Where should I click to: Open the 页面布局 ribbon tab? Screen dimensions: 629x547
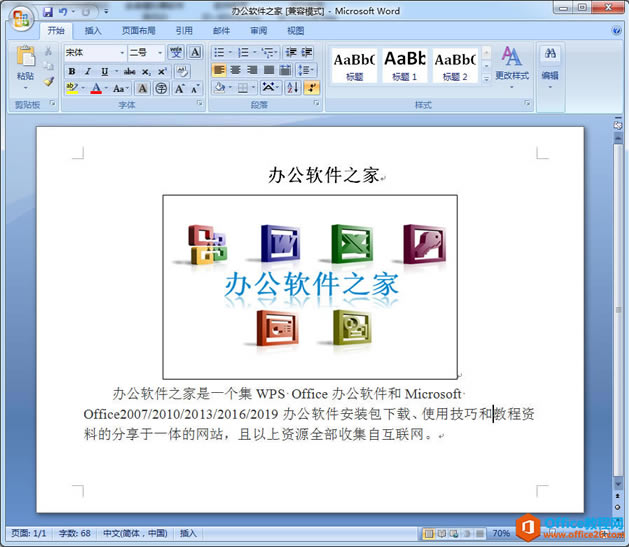[x=138, y=30]
